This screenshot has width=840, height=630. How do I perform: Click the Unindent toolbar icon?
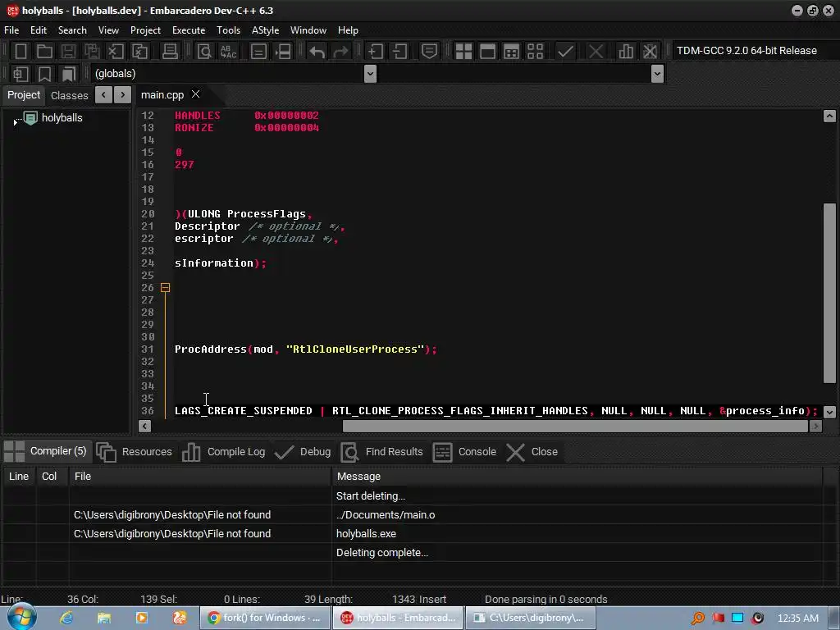[x=399, y=52]
